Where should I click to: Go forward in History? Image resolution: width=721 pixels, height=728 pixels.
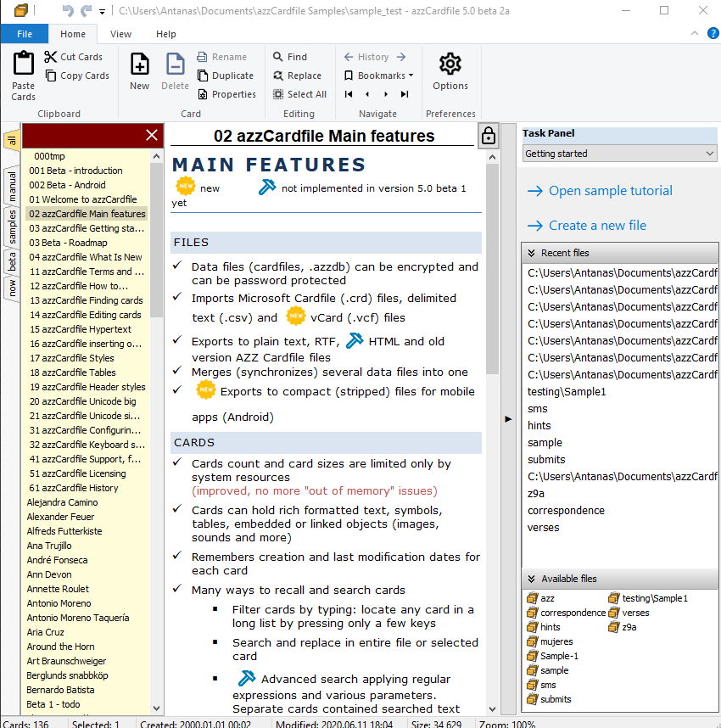coord(401,57)
